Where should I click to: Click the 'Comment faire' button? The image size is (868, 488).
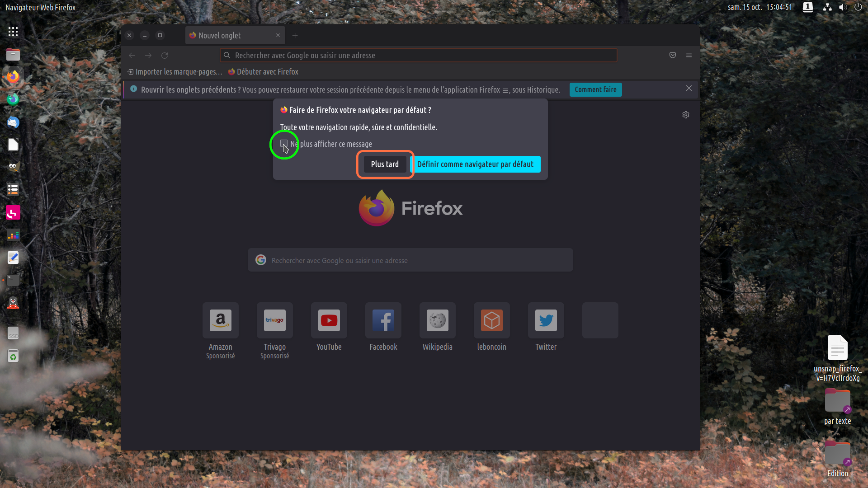pyautogui.click(x=596, y=89)
